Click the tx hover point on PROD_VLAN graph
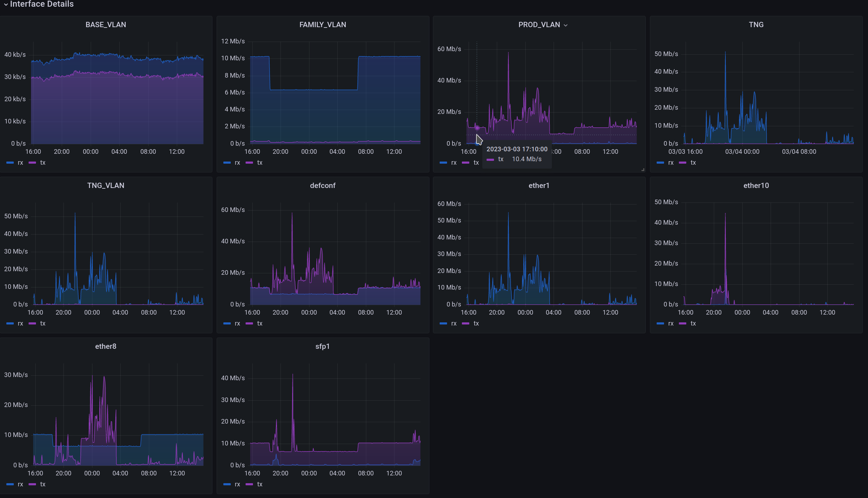The height and width of the screenshot is (498, 868). [x=477, y=128]
